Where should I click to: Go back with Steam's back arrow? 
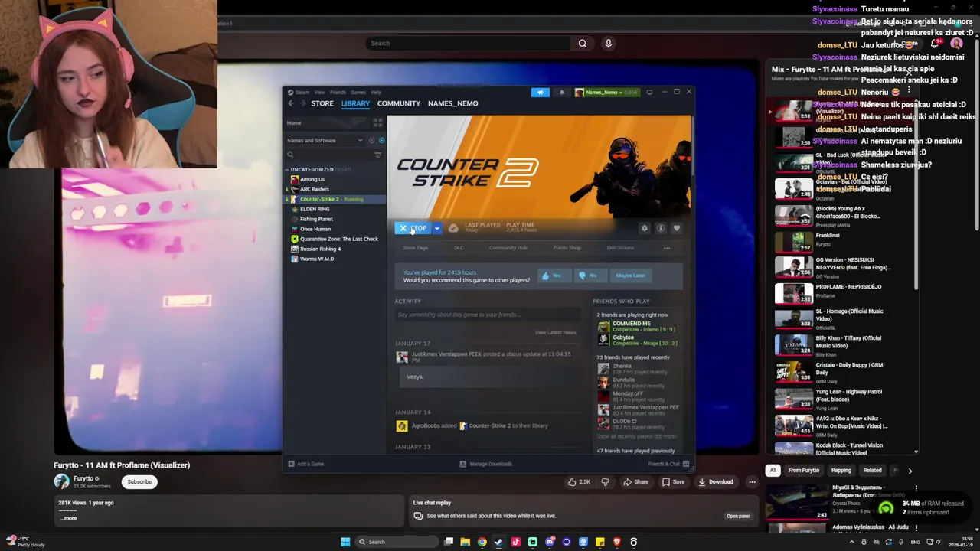(x=291, y=103)
